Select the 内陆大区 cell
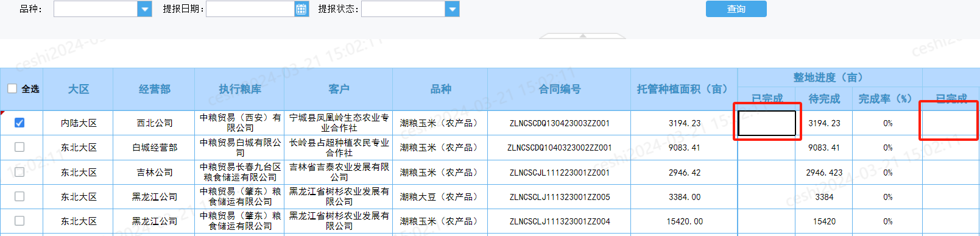980x236 pixels. pos(78,123)
